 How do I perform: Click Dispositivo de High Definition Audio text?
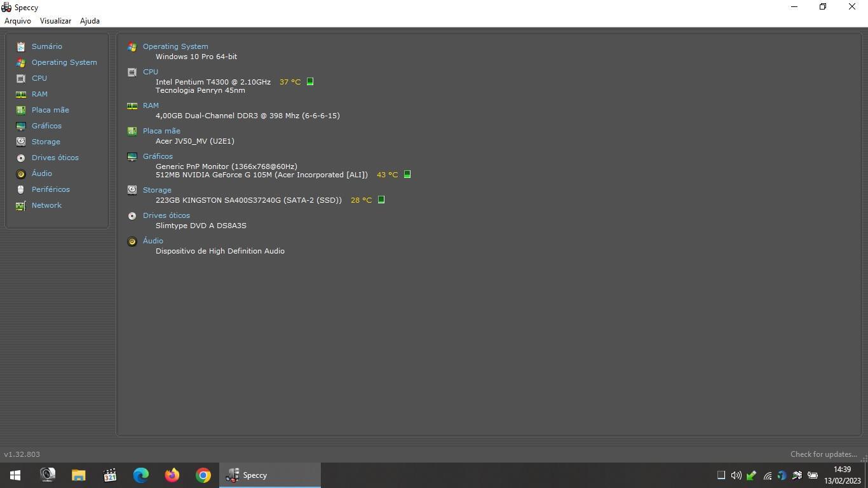coord(220,251)
